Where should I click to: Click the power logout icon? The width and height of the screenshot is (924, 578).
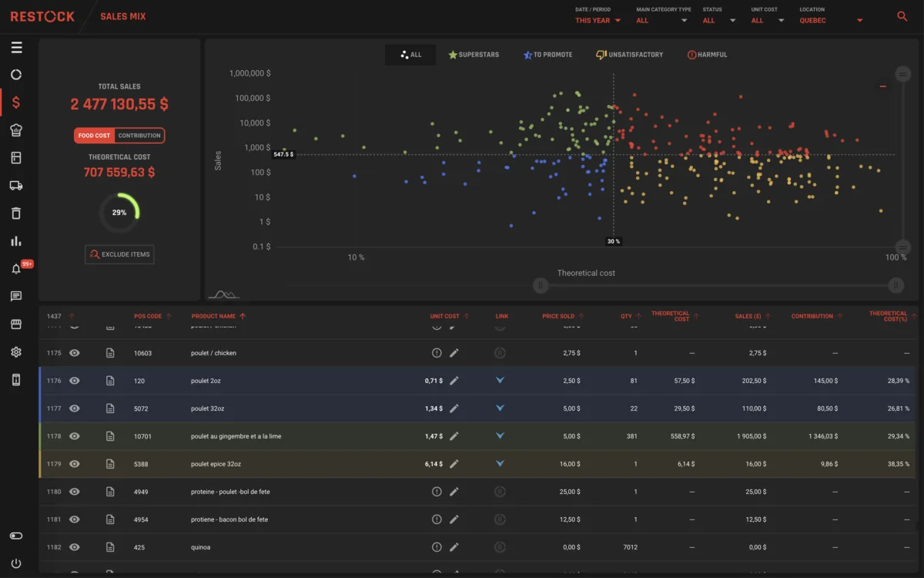tap(16, 563)
